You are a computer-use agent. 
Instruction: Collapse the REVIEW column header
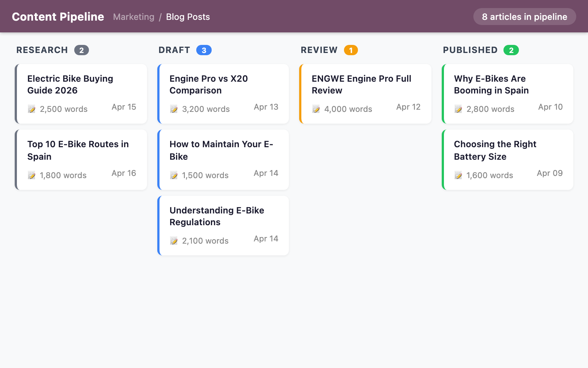(319, 50)
